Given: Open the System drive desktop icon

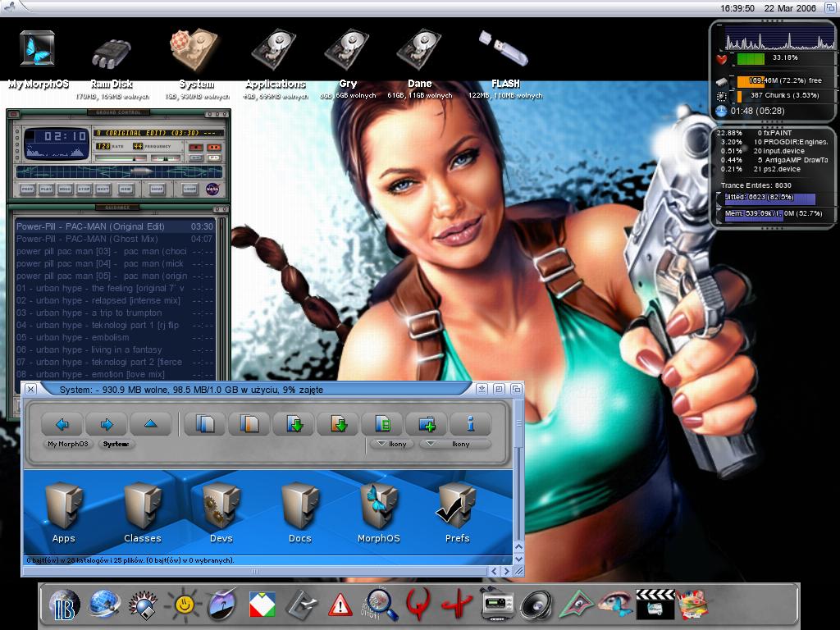Looking at the screenshot, I should pyautogui.click(x=195, y=50).
